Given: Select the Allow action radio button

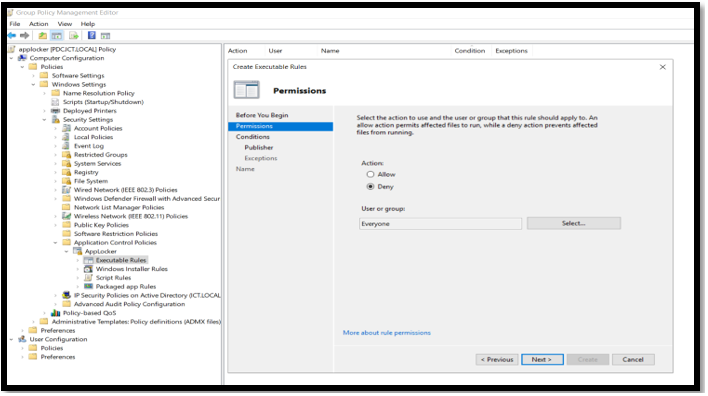Looking at the screenshot, I should click(x=370, y=174).
